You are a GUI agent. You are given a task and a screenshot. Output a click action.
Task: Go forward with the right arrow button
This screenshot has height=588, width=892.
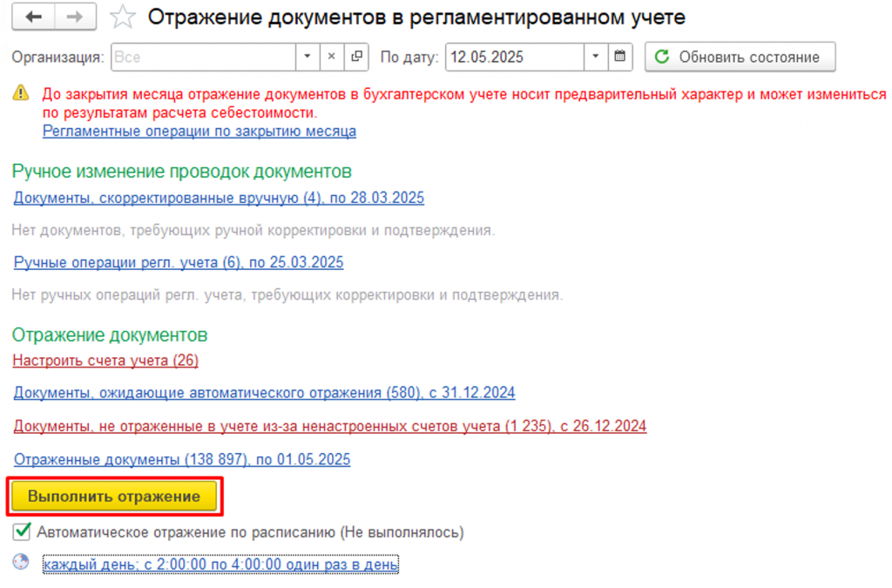point(75,17)
